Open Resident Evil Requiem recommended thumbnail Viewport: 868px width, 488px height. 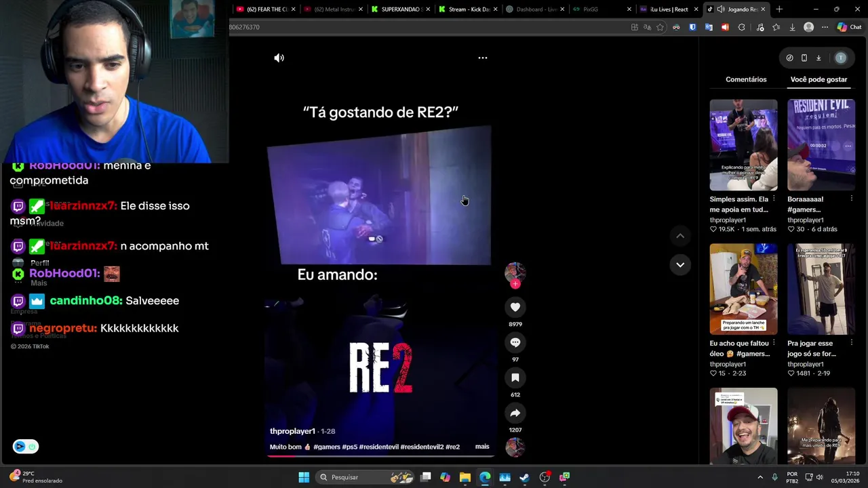[821, 145]
